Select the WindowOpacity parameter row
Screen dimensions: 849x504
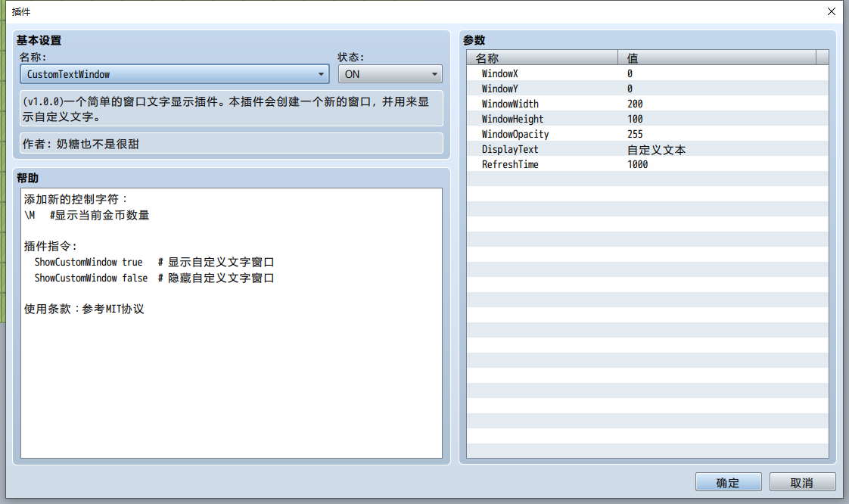point(648,134)
